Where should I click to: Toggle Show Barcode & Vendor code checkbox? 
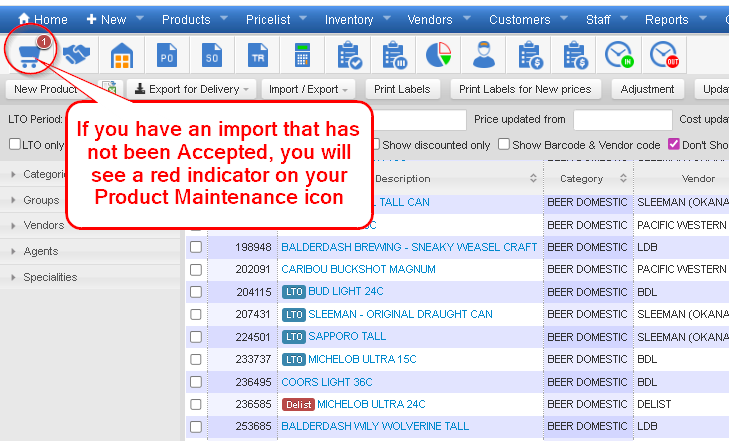click(504, 145)
